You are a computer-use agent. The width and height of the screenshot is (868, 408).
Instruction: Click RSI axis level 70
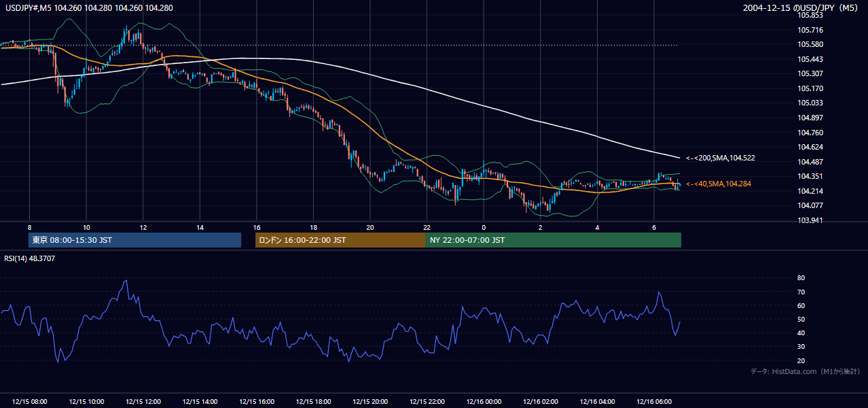[801, 292]
